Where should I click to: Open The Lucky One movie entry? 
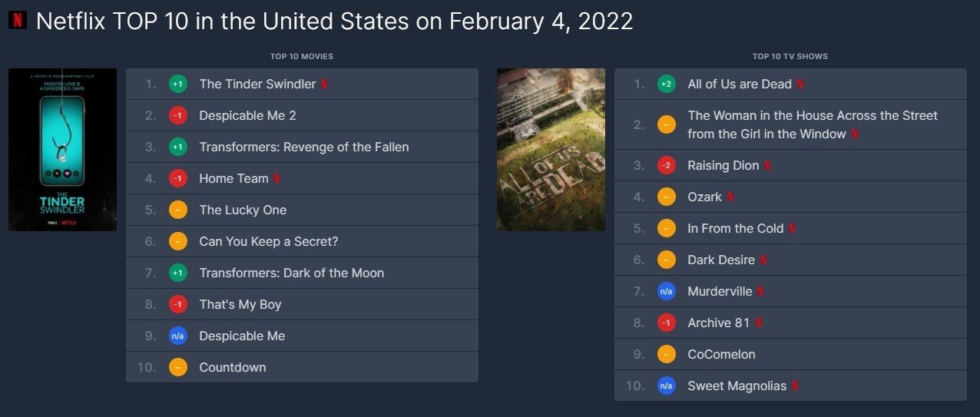[302, 210]
